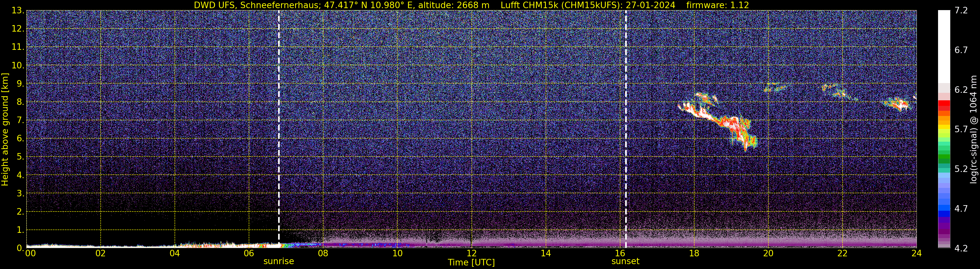
Task: Click the date '27-01-2024' in the title
Action: coord(651,5)
